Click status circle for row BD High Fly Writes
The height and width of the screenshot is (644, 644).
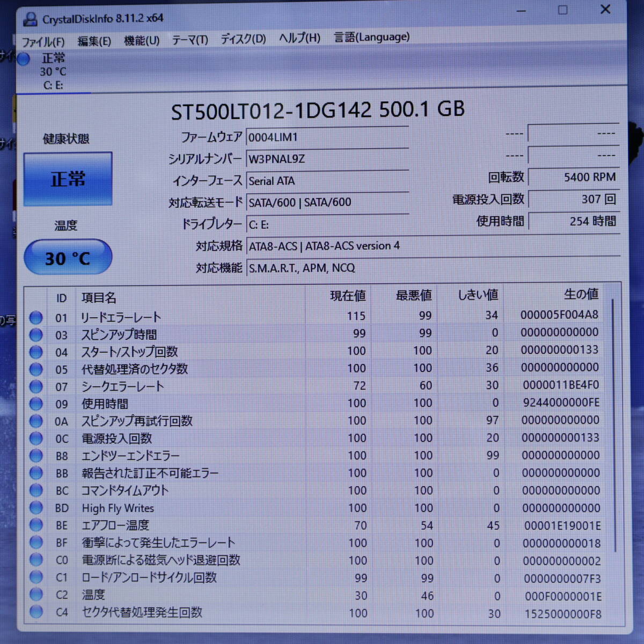36,508
